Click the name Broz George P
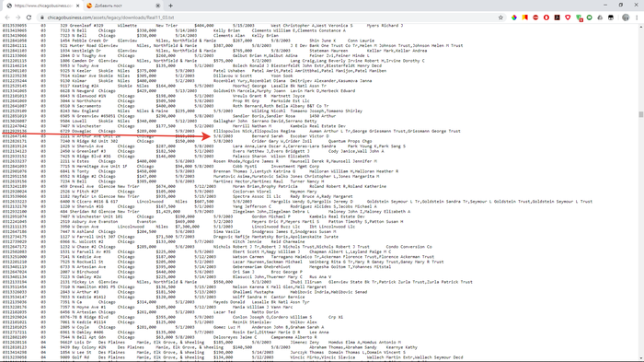 [x=286, y=272]
